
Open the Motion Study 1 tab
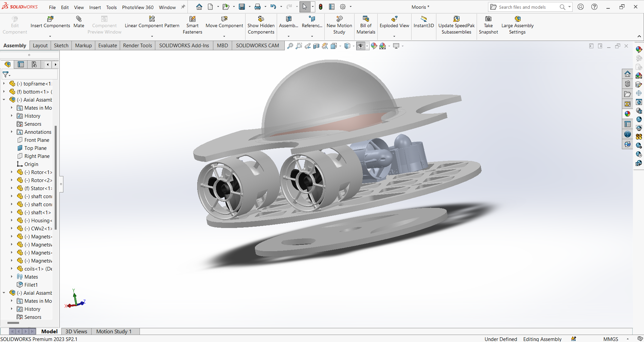click(114, 331)
